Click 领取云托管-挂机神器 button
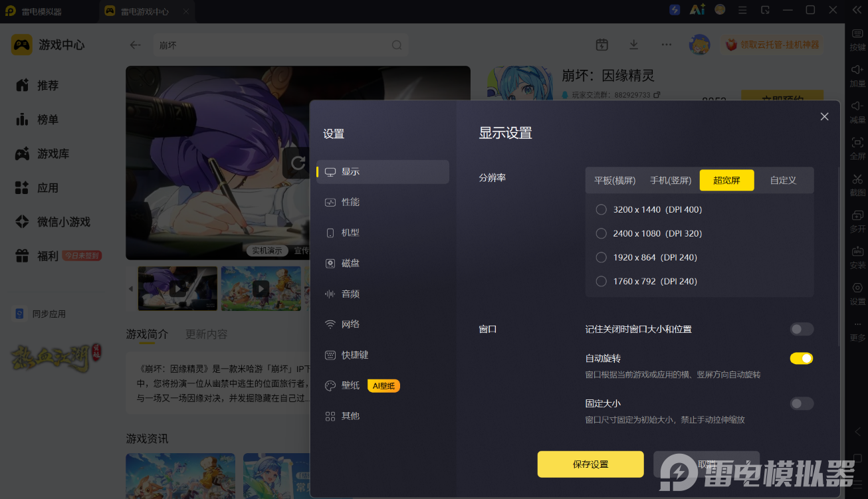This screenshot has height=499, width=868. (x=772, y=45)
